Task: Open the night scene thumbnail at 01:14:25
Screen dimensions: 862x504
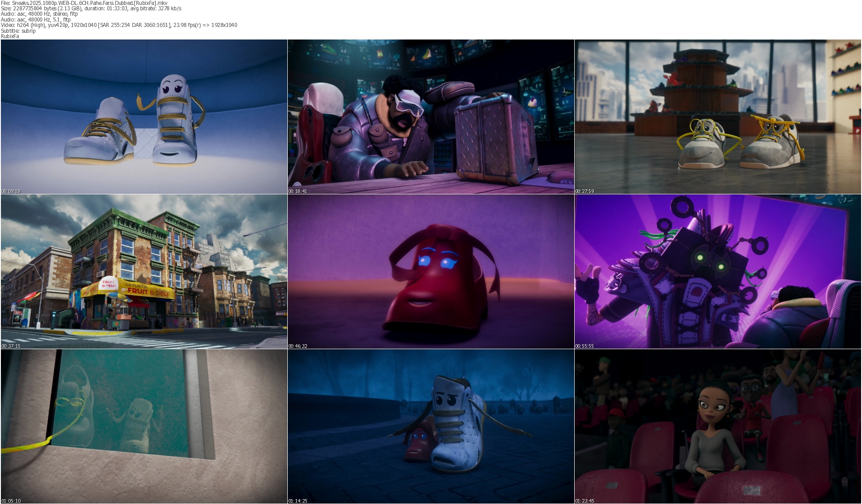Action: [431, 426]
